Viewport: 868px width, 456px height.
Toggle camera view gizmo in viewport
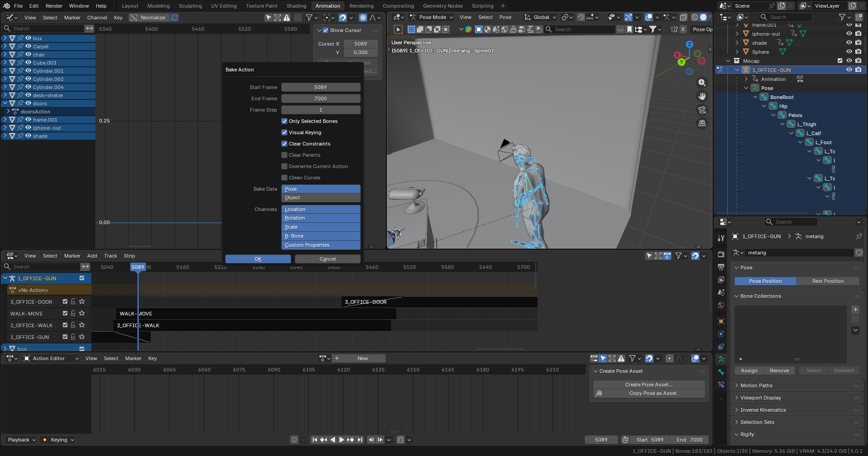[x=702, y=110]
